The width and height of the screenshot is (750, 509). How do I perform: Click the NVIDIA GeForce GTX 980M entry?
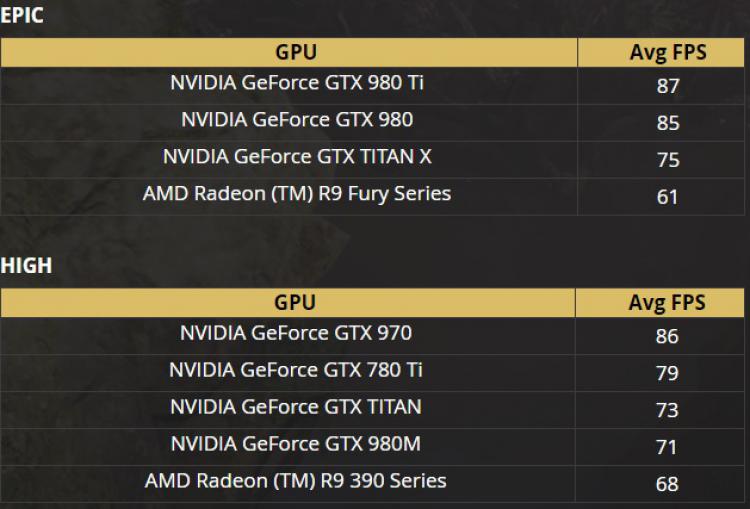pyautogui.click(x=296, y=444)
